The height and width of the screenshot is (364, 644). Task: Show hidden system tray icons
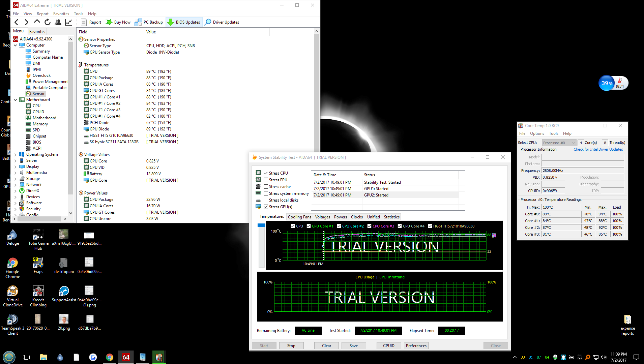click(515, 357)
